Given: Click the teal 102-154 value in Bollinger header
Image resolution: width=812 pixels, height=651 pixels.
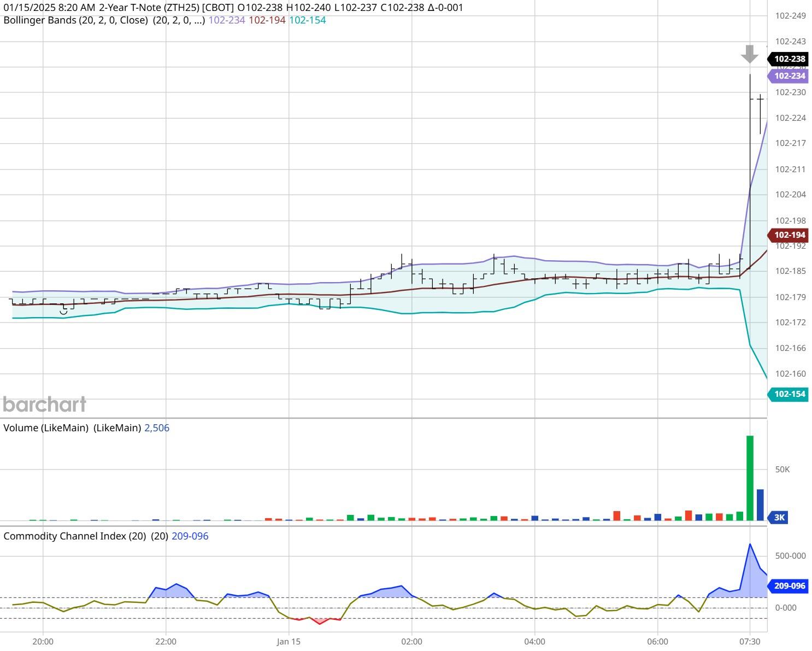Looking at the screenshot, I should click(x=307, y=20).
